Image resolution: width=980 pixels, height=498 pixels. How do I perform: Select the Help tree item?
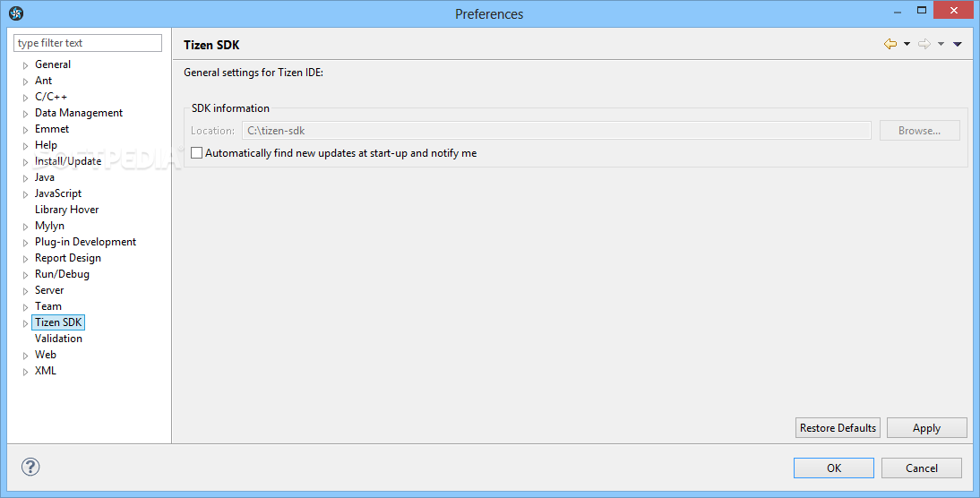click(x=46, y=145)
